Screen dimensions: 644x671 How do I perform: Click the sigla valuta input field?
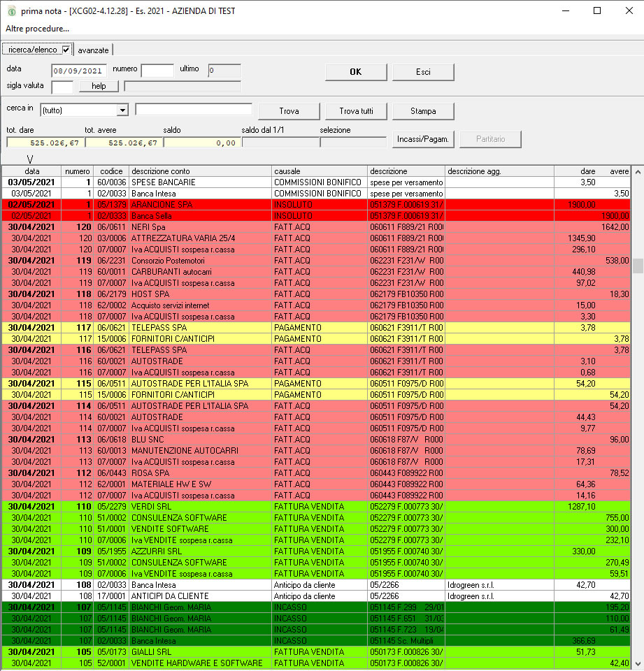click(x=62, y=87)
